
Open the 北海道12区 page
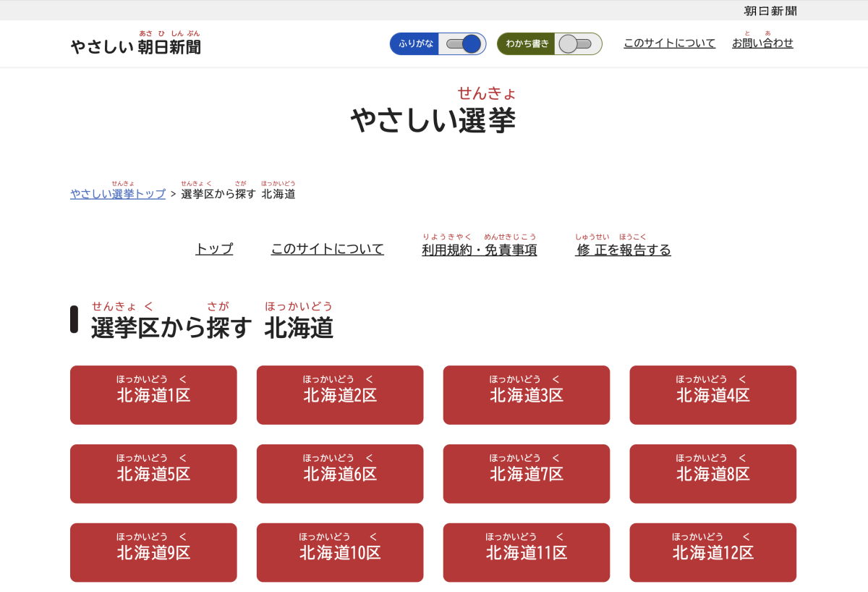[x=712, y=552]
